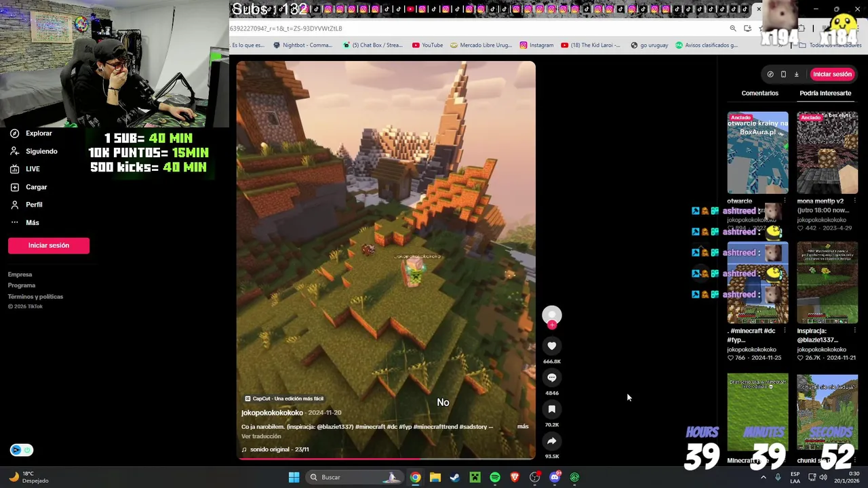The width and height of the screenshot is (868, 488).
Task: Click the sidebar Iniciar sesión button
Action: (x=49, y=245)
